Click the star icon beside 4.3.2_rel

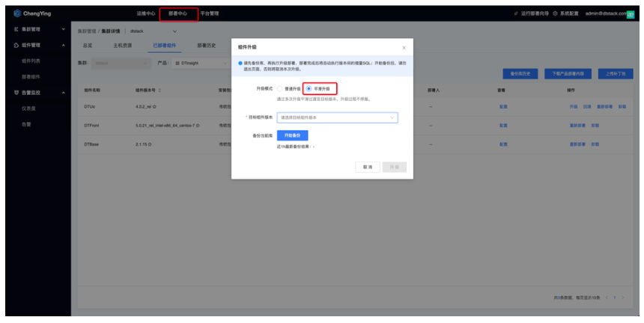coord(154,107)
